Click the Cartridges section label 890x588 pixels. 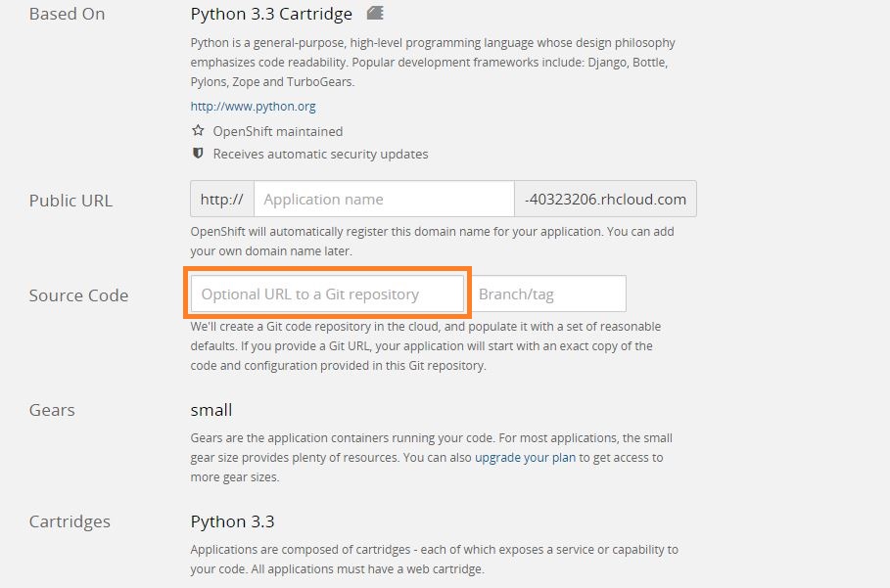70,521
